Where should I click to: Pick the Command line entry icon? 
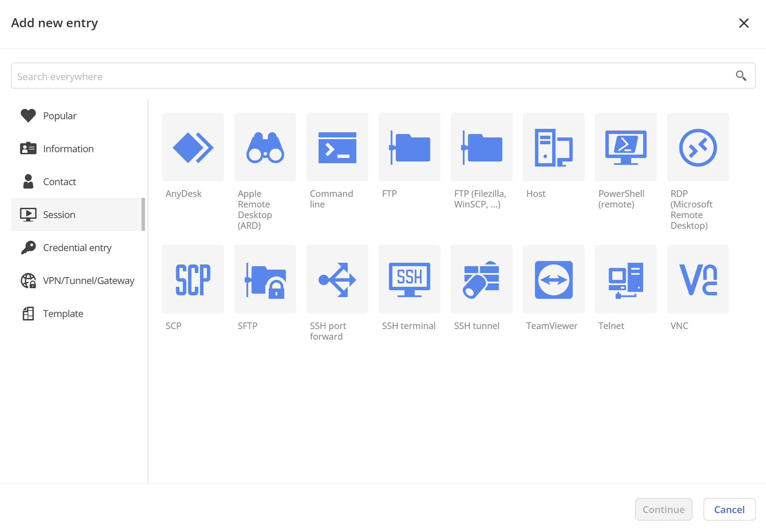[x=337, y=147]
